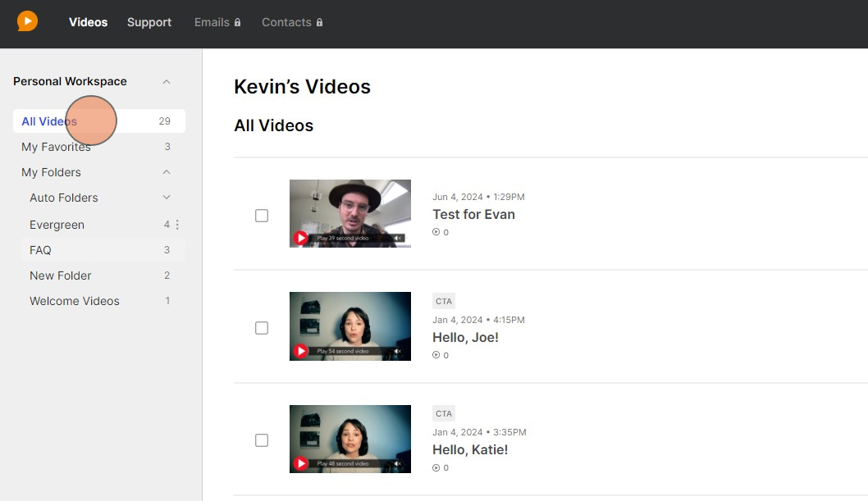Open the locked Emails tab

(217, 22)
